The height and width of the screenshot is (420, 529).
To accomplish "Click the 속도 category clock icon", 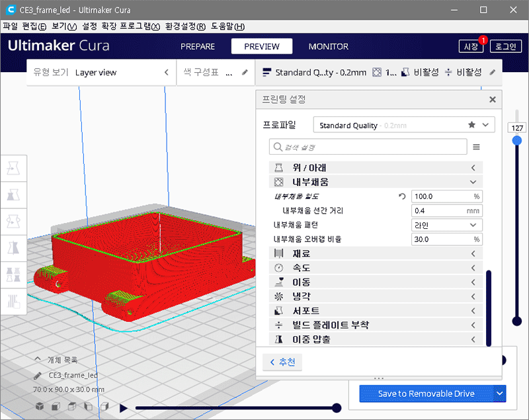I will 278,268.
